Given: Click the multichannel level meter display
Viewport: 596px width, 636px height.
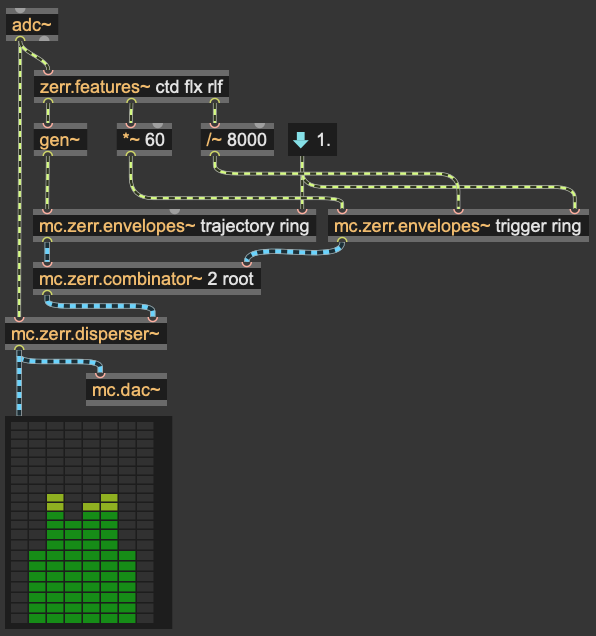Looking at the screenshot, I should coord(88,522).
